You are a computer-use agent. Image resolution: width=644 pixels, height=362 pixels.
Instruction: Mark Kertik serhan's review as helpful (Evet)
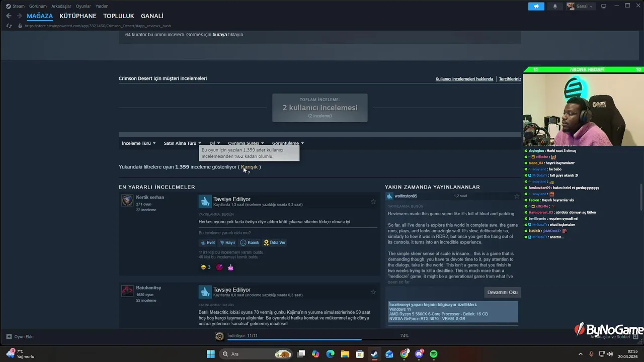[208, 242]
